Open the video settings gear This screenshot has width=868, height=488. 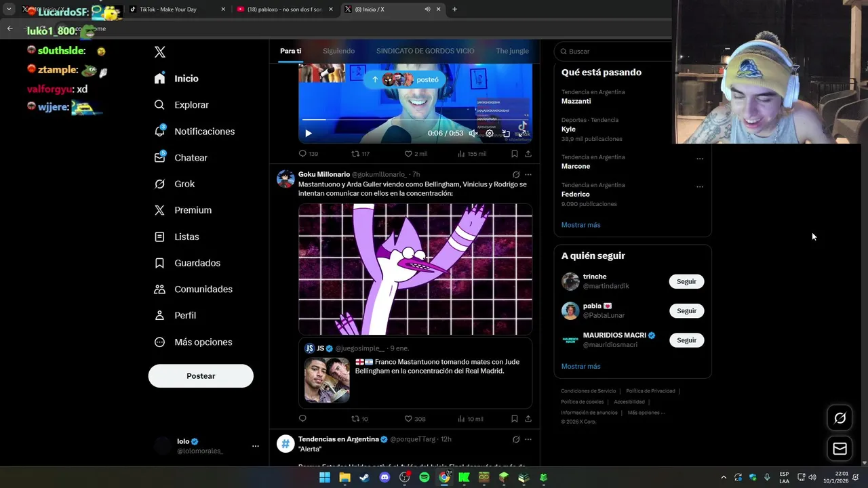click(490, 134)
